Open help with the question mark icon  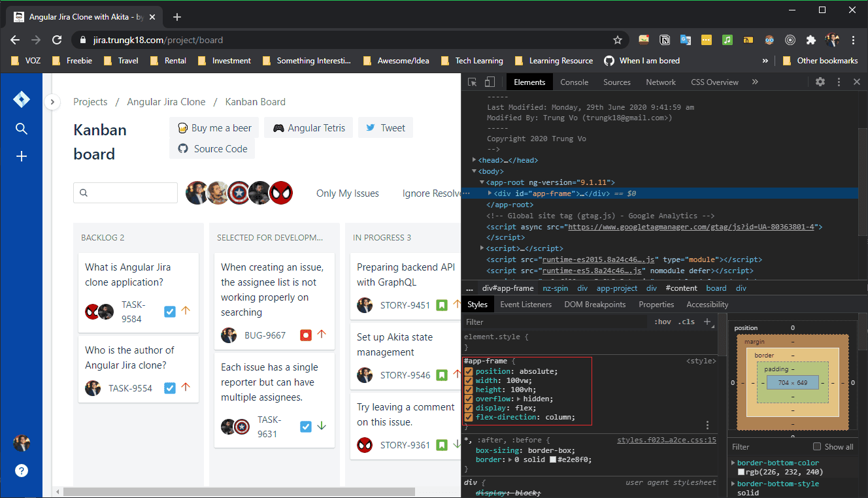point(22,471)
